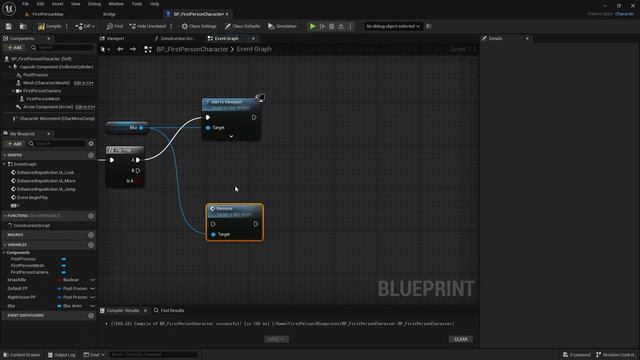Open Class Settings
640x360 pixels.
[x=199, y=26]
